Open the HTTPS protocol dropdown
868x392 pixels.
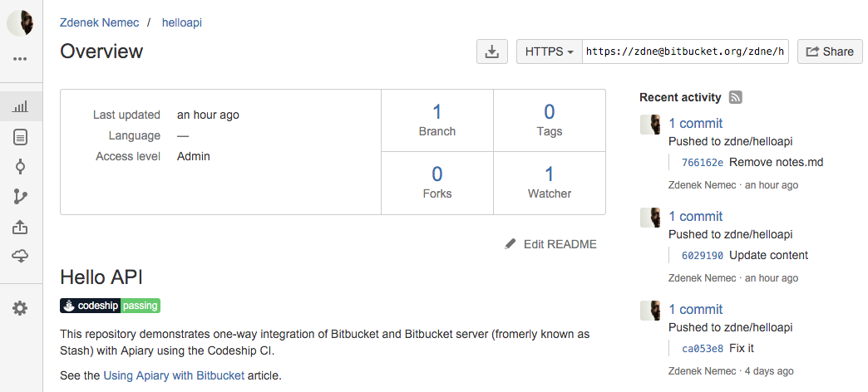[x=549, y=51]
